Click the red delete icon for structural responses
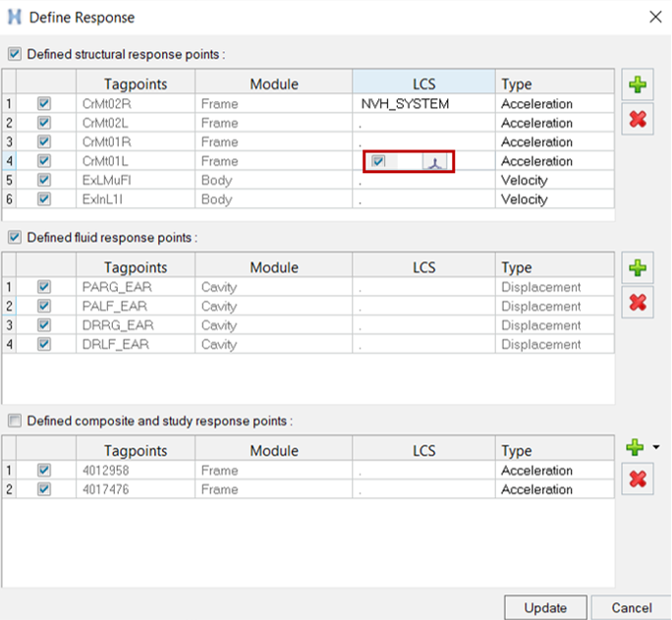672x620 pixels. 638,119
